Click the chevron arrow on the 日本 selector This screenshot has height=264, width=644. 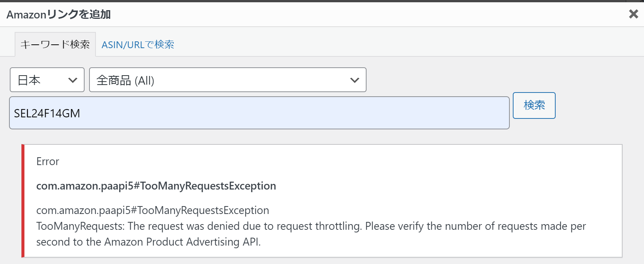[x=73, y=80]
